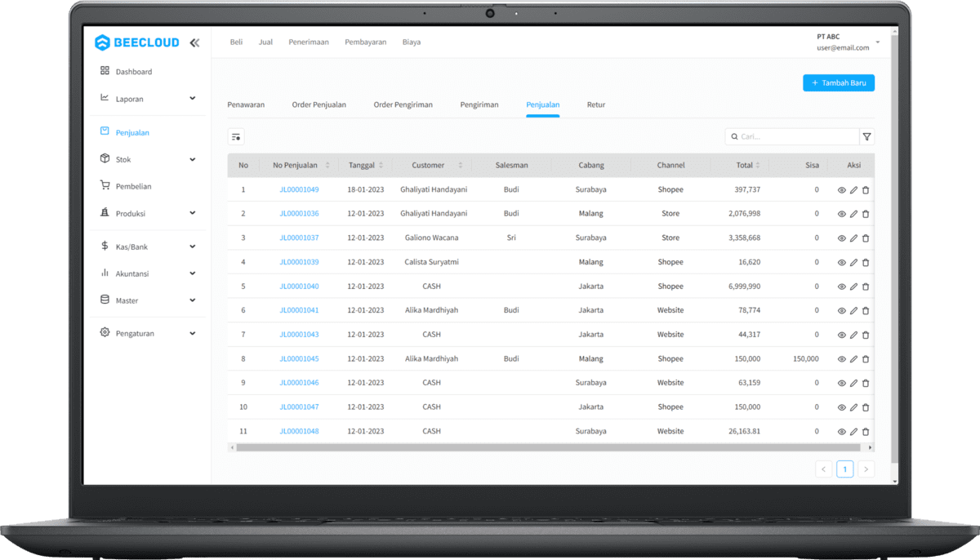This screenshot has width=980, height=560.
Task: Click the filter funnel icon
Action: 867,137
